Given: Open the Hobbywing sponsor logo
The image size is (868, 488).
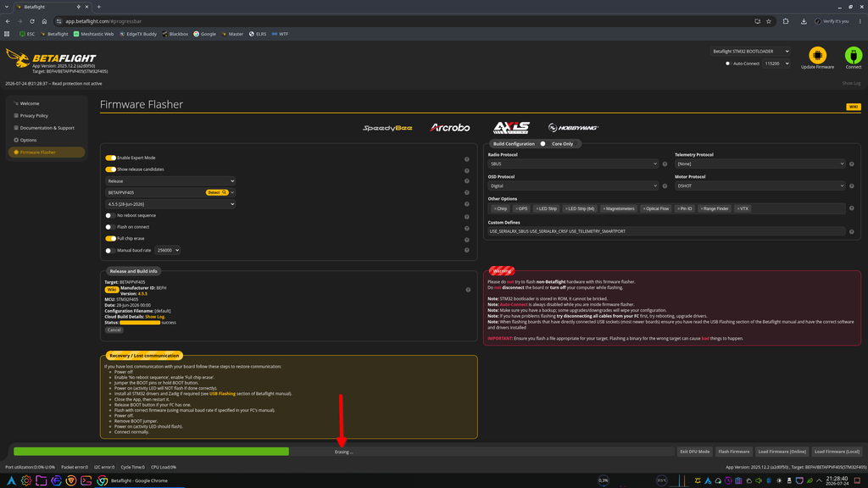Looking at the screenshot, I should 573,128.
